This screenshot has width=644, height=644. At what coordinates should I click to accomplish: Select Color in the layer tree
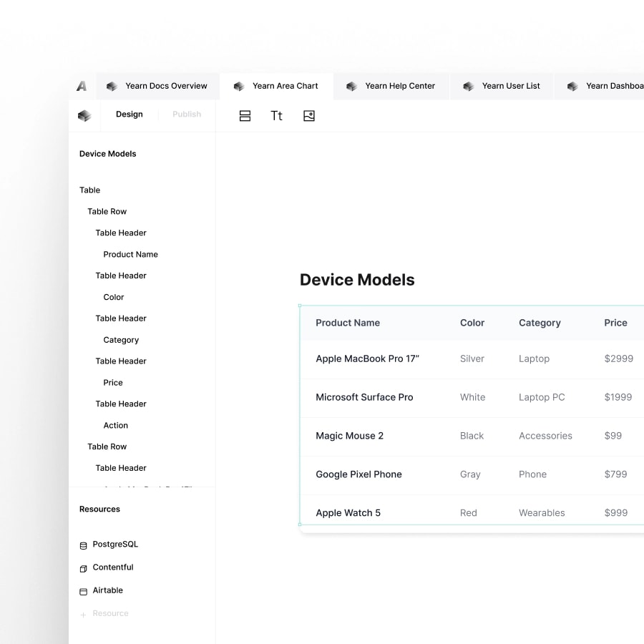click(x=113, y=297)
